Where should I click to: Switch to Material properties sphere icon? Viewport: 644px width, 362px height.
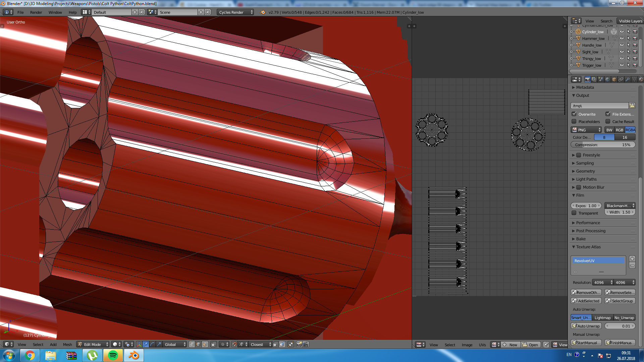tap(641, 79)
